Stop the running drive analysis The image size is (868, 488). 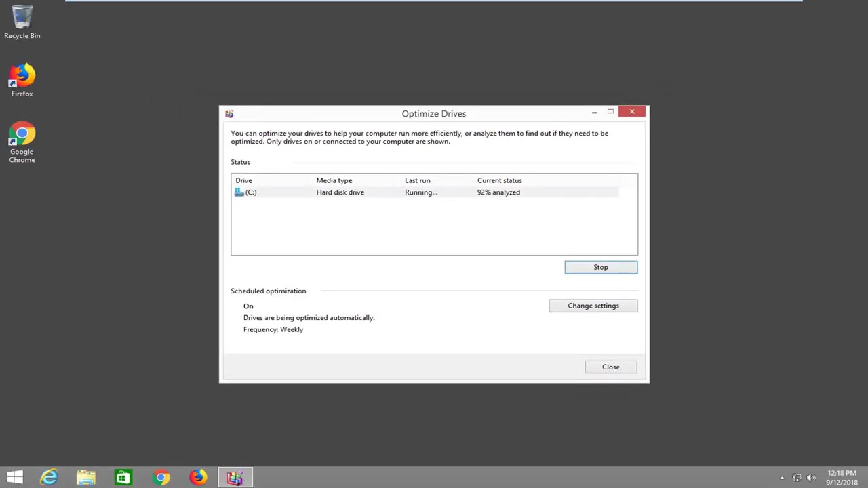[601, 267]
